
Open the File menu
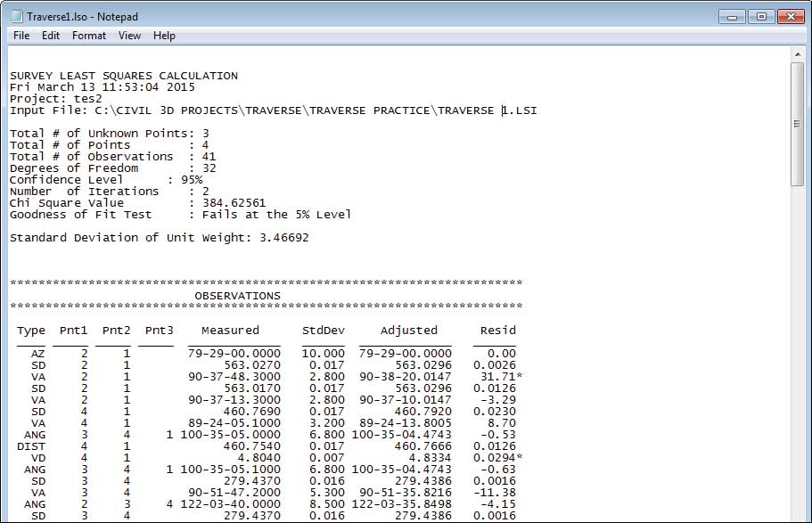point(21,36)
